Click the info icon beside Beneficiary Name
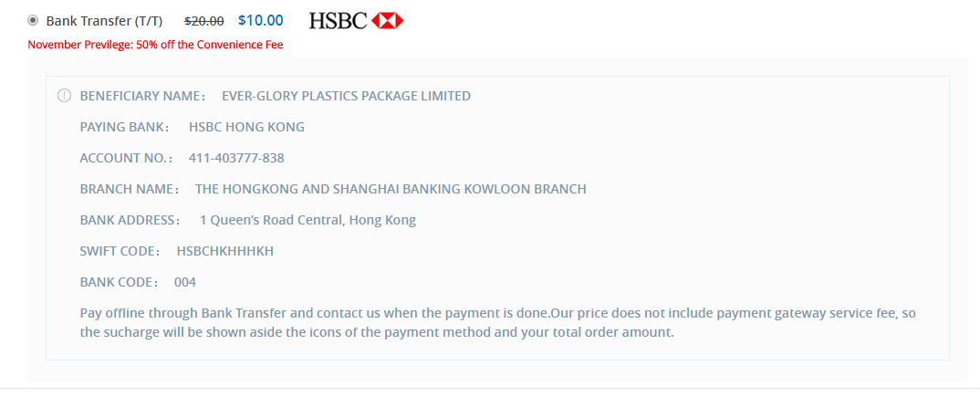 pos(64,96)
